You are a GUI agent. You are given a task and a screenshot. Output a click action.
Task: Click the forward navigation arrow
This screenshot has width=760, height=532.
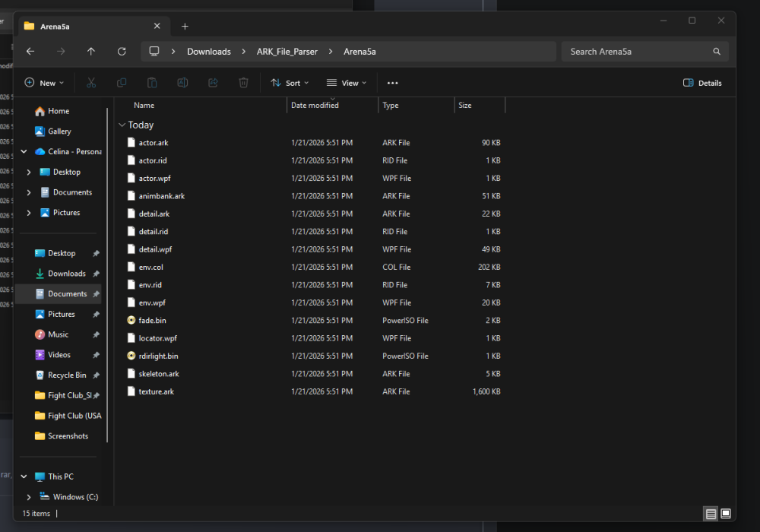click(61, 52)
